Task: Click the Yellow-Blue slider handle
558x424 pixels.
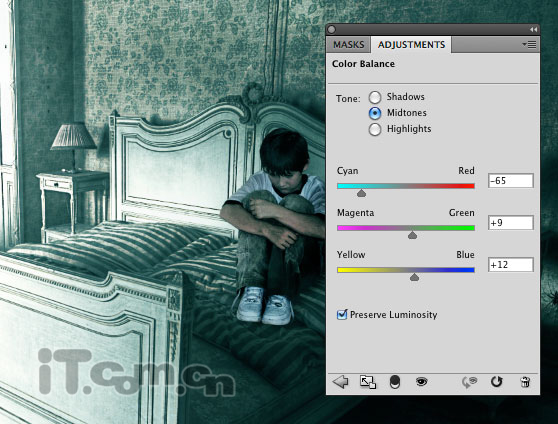Action: (414, 277)
